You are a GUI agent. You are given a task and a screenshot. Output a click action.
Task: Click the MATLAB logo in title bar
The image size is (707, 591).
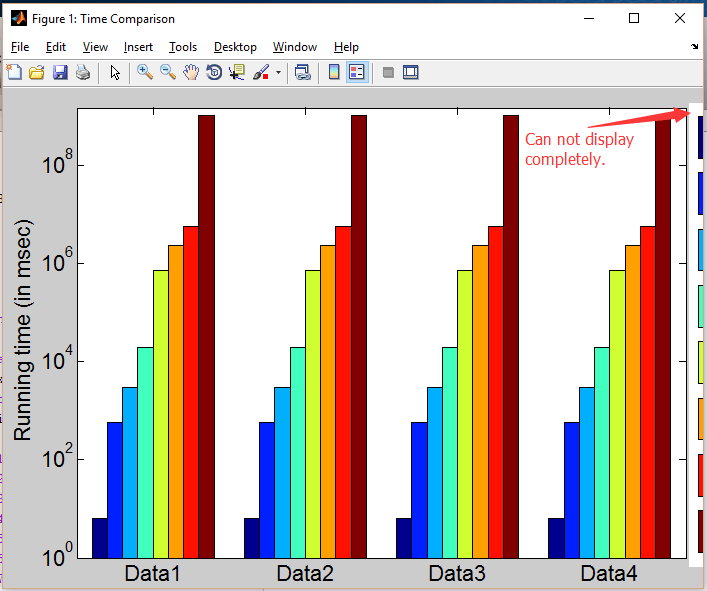point(19,18)
